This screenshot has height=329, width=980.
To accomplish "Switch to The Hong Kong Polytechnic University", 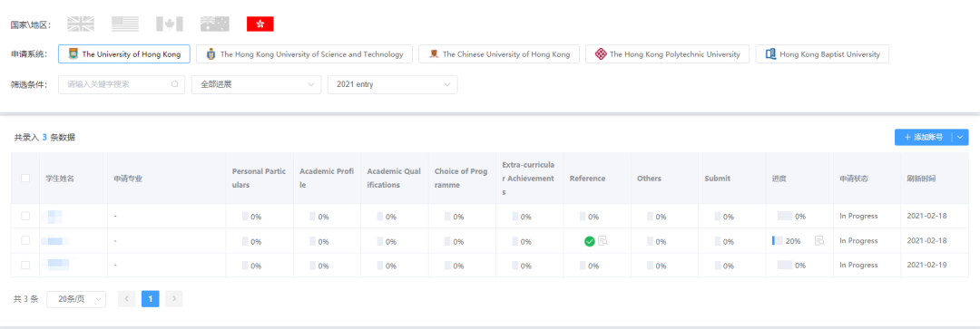I will pos(668,54).
